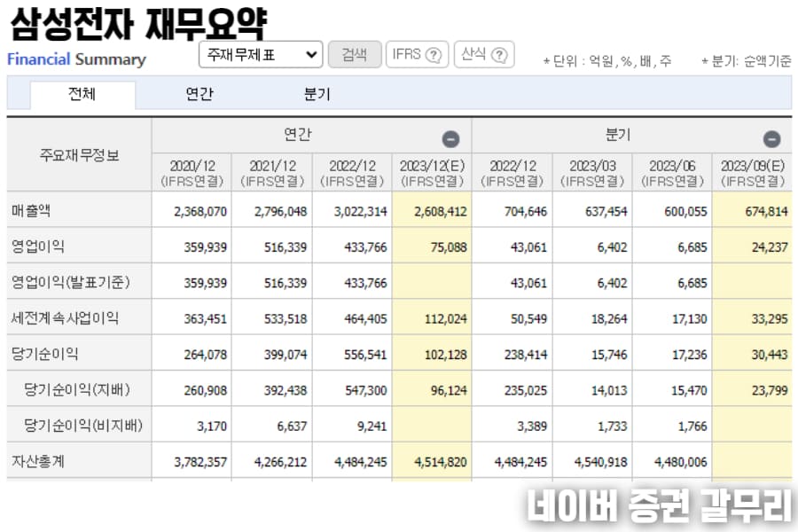This screenshot has height=532, width=798.
Task: Click the 당기순이익(비지배) row label
Action: (83, 426)
